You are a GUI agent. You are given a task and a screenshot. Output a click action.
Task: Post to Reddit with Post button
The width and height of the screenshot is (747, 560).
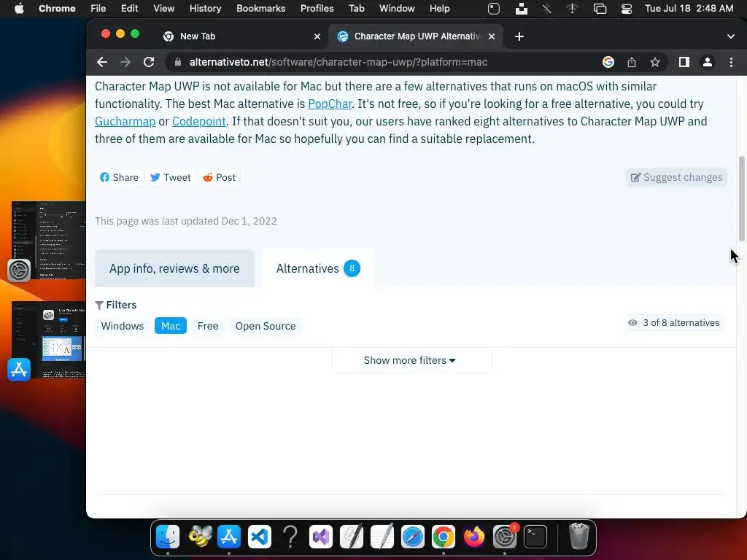point(219,177)
